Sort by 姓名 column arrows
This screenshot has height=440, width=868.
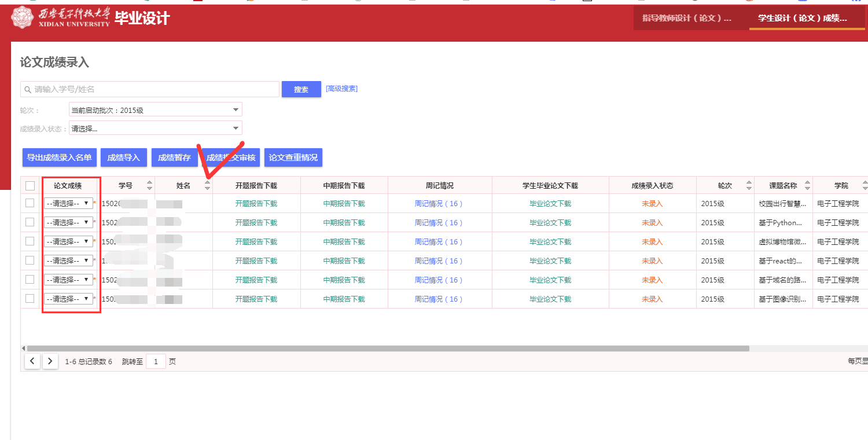(207, 186)
